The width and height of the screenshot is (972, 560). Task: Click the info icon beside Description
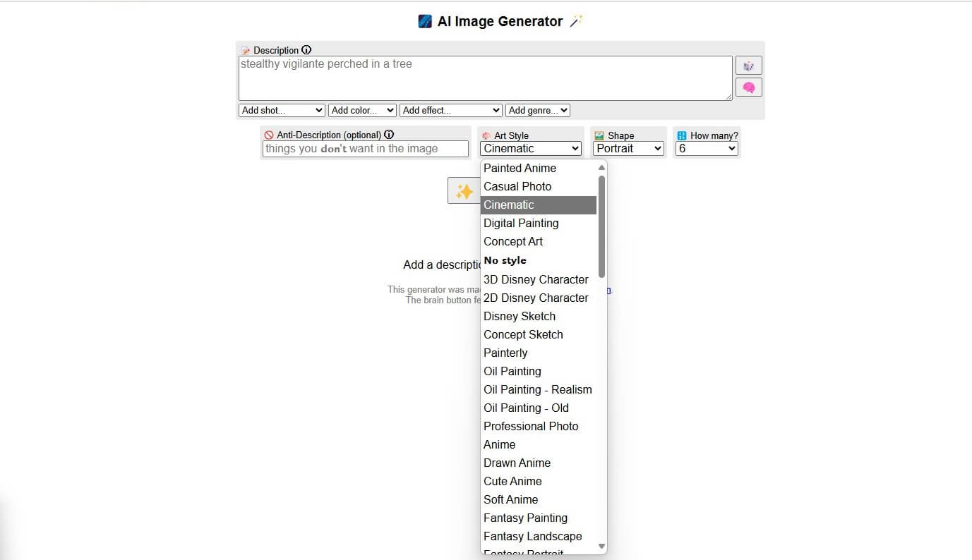(x=306, y=50)
